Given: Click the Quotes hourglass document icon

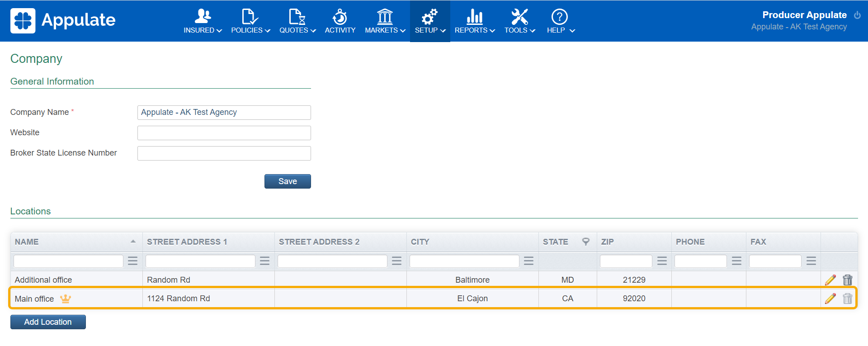Looking at the screenshot, I should [297, 17].
